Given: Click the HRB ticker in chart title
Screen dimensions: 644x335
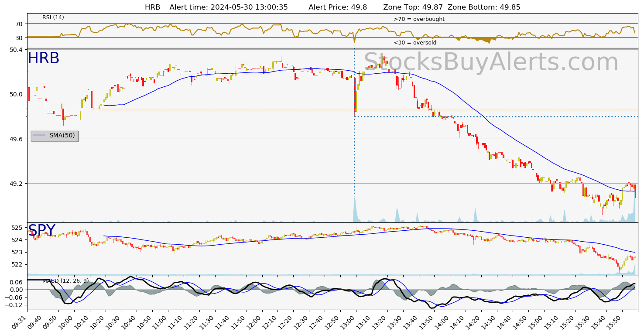Looking at the screenshot, I should 153,7.
